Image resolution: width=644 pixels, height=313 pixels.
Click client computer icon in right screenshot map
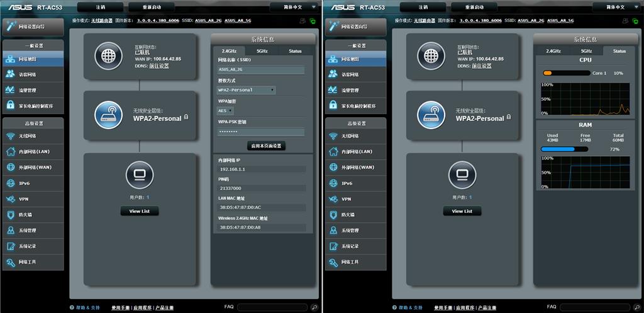[x=462, y=175]
